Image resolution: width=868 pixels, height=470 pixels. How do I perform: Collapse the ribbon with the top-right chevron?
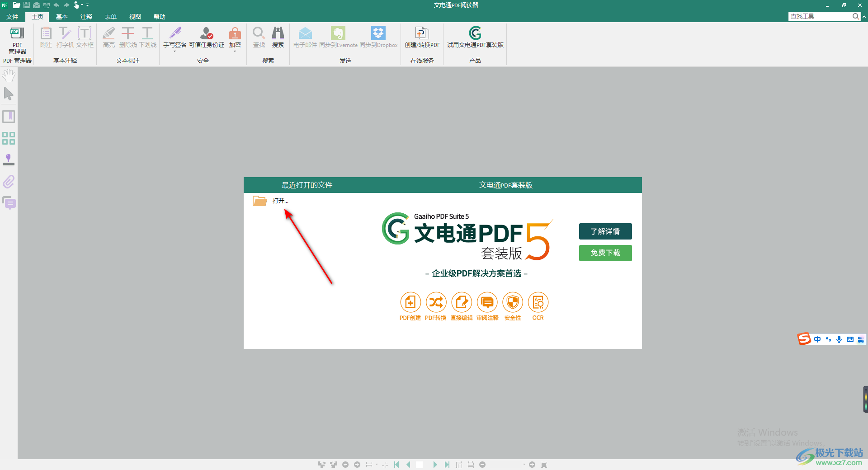tap(864, 16)
